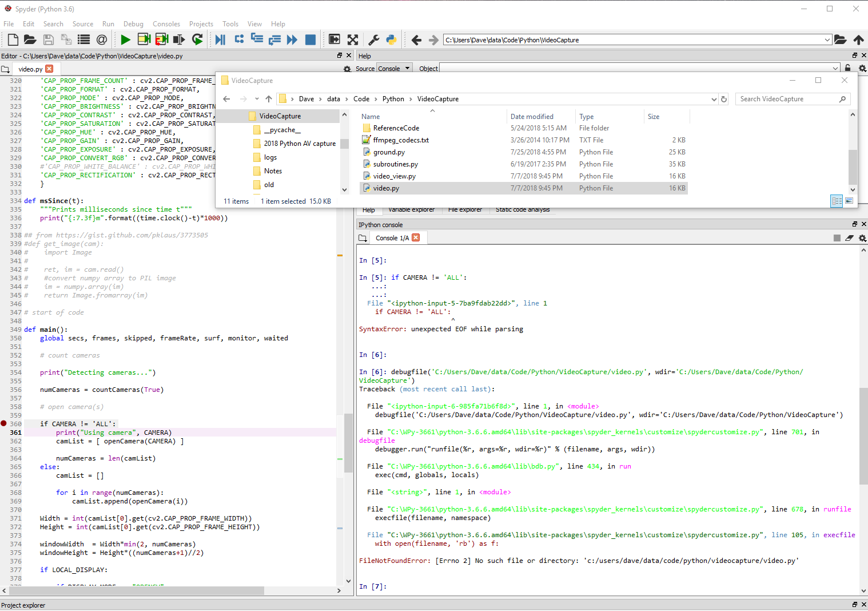The width and height of the screenshot is (868, 611).
Task: Switch to the Variable explorer tab
Action: tap(412, 209)
